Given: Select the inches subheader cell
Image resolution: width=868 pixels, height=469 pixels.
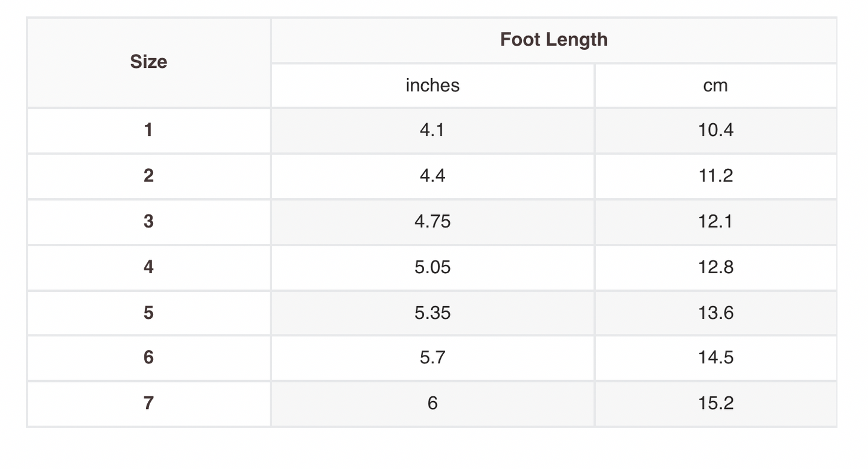Looking at the screenshot, I should pyautogui.click(x=432, y=85).
